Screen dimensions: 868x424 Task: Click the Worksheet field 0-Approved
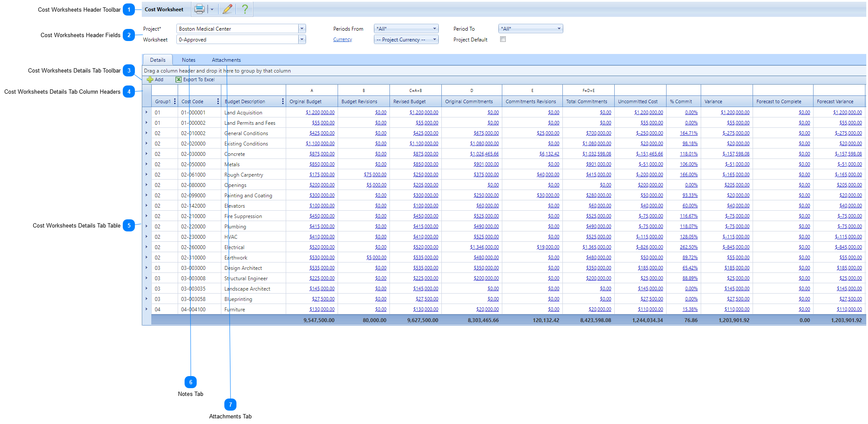click(237, 39)
